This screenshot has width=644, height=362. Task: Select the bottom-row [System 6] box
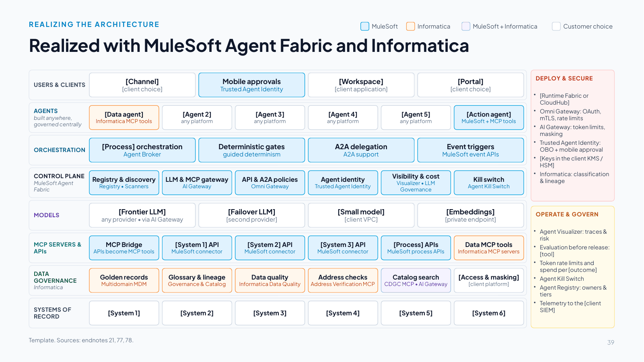point(489,313)
